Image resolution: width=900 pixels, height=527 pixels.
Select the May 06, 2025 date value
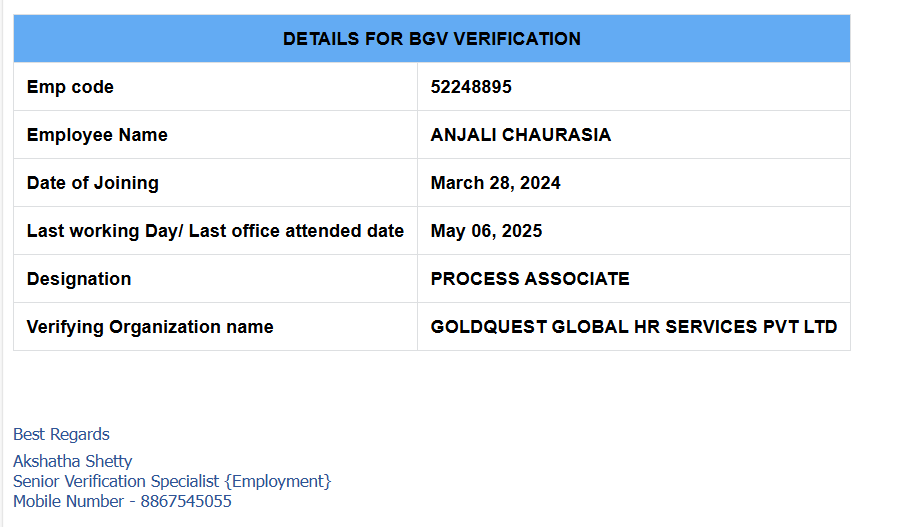[486, 231]
